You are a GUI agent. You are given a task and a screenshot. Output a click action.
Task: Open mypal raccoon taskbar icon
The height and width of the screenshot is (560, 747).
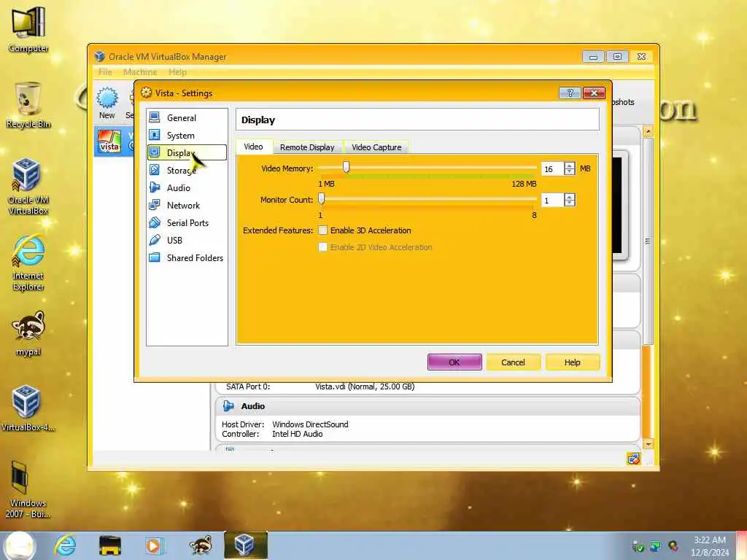point(200,545)
